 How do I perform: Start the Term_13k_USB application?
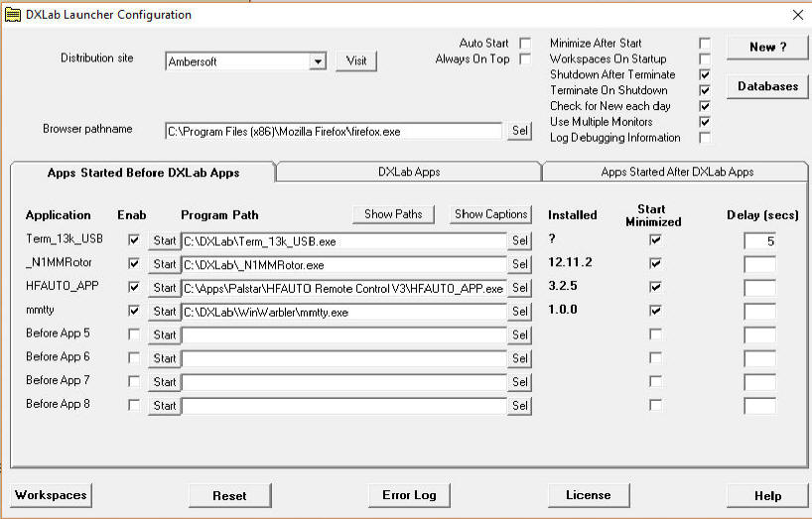pos(165,241)
